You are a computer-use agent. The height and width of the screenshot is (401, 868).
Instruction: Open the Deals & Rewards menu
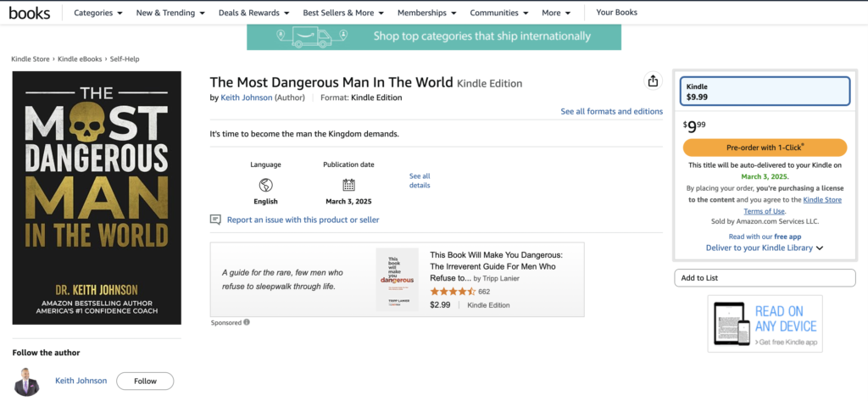click(253, 13)
